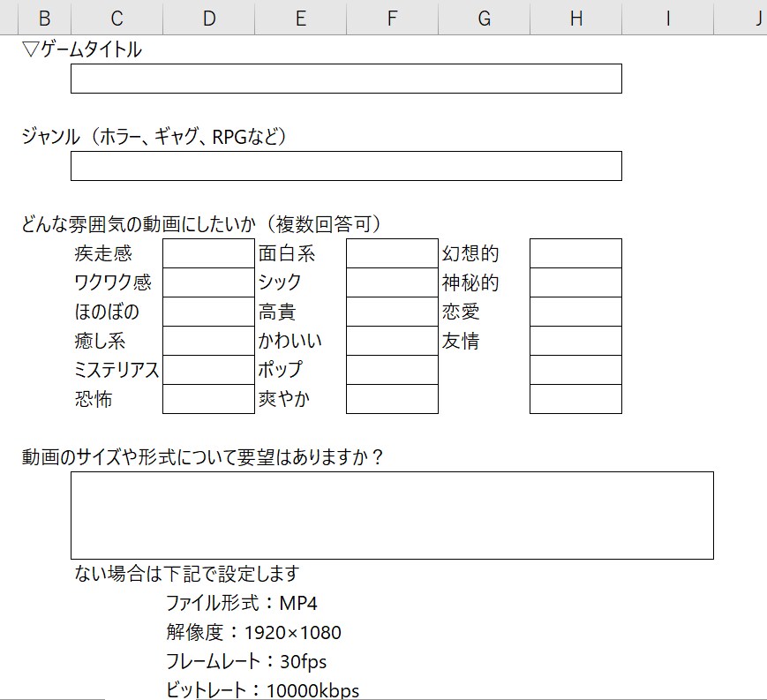
Task: Click the どんな雰囲気の動画にしたいか label
Action: point(201,224)
